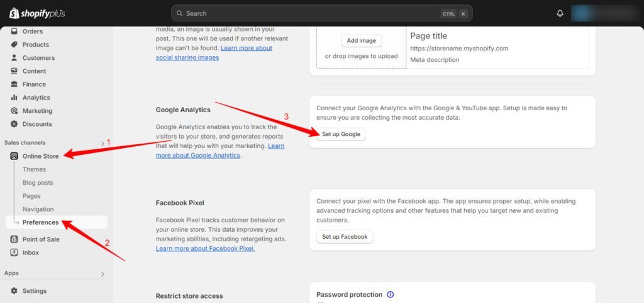Click the Content icon in sidebar
Image resolution: width=644 pixels, height=303 pixels.
(x=14, y=71)
